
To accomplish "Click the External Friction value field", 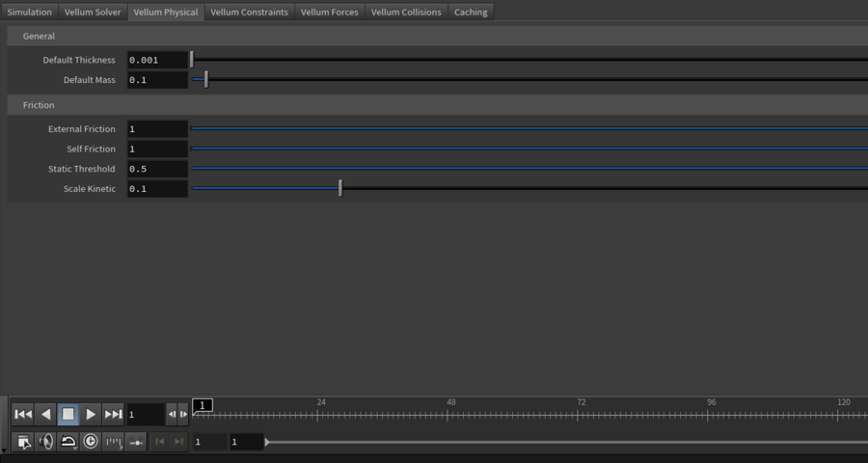I will point(158,129).
